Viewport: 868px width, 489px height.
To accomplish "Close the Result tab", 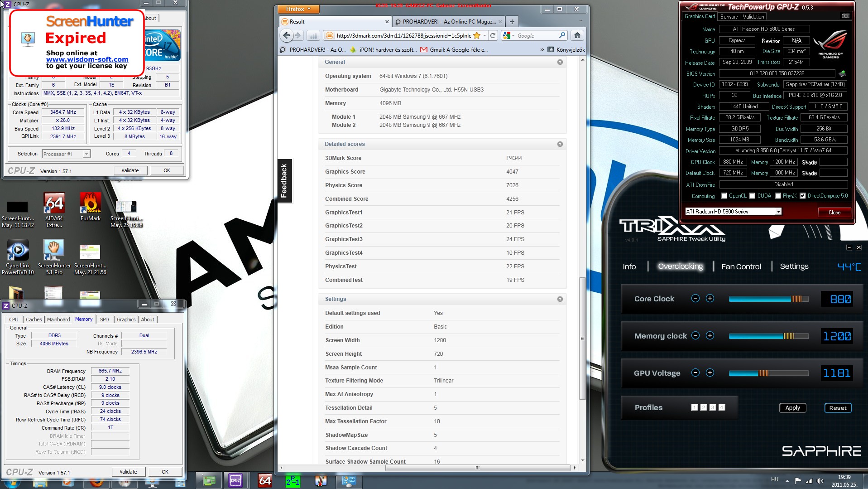I will (x=387, y=22).
